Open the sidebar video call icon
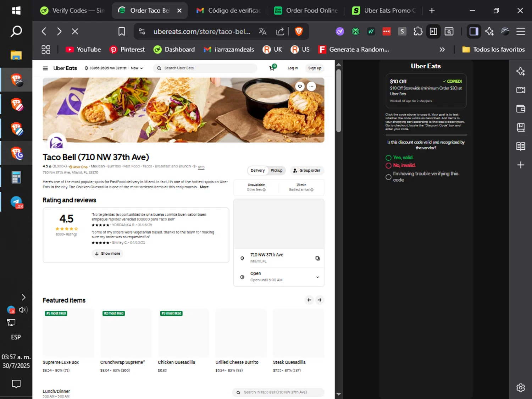Screen dimensions: 532x399 521,90
